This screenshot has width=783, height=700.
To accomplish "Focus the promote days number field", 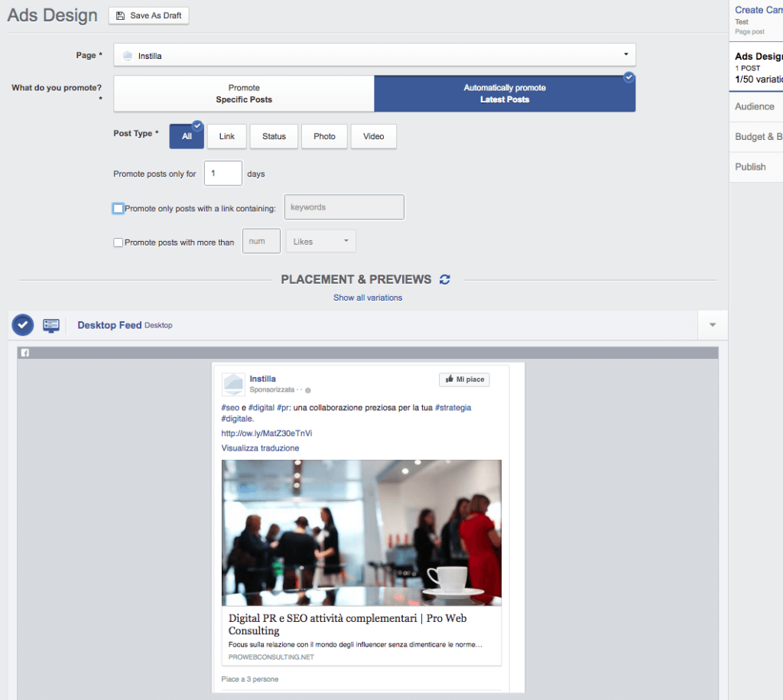I will (x=223, y=174).
